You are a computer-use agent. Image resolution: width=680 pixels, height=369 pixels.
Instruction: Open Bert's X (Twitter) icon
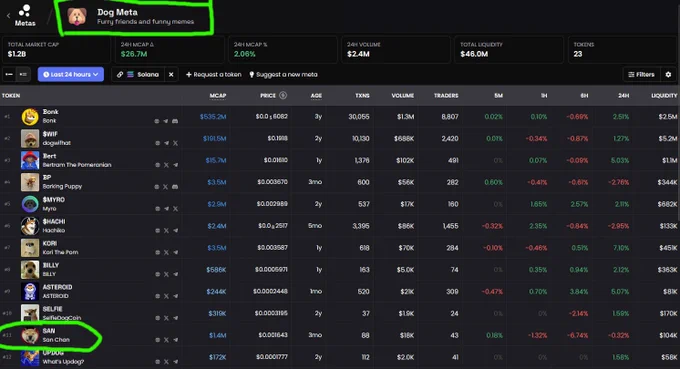tap(166, 165)
